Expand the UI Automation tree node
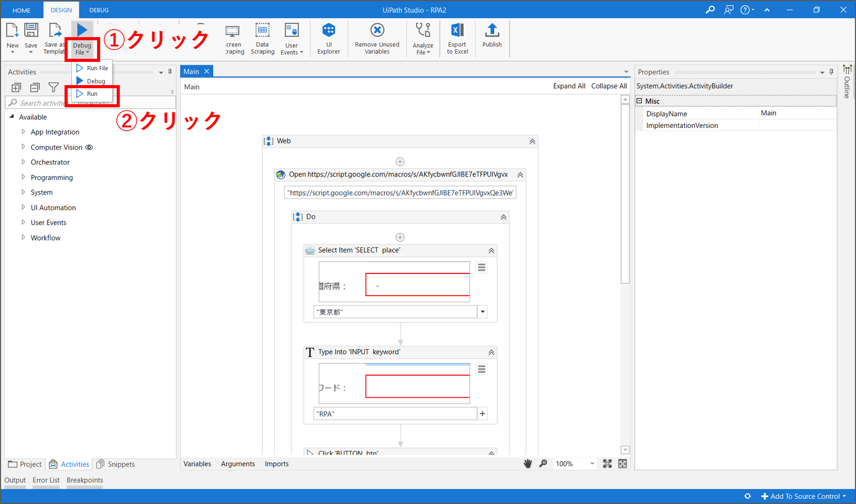This screenshot has width=856, height=504. pos(23,207)
